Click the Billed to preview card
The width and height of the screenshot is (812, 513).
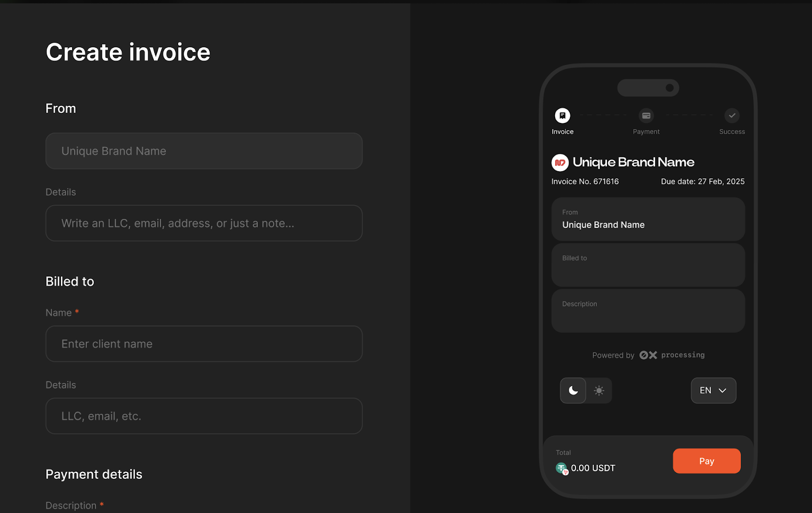648,265
